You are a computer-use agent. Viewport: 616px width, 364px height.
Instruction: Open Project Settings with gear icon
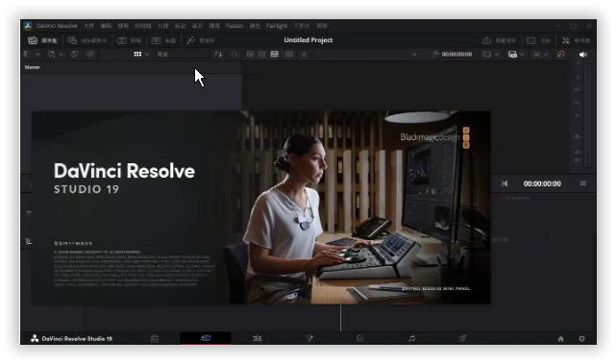click(581, 338)
